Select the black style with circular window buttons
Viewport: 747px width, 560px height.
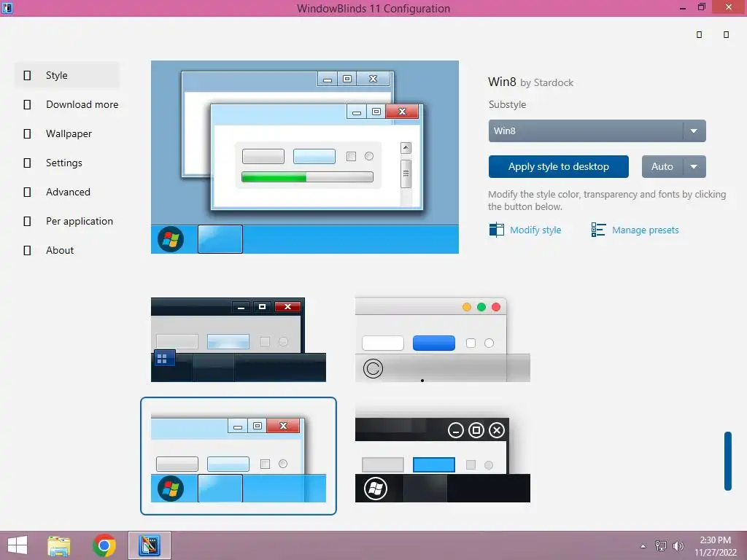tap(443, 460)
